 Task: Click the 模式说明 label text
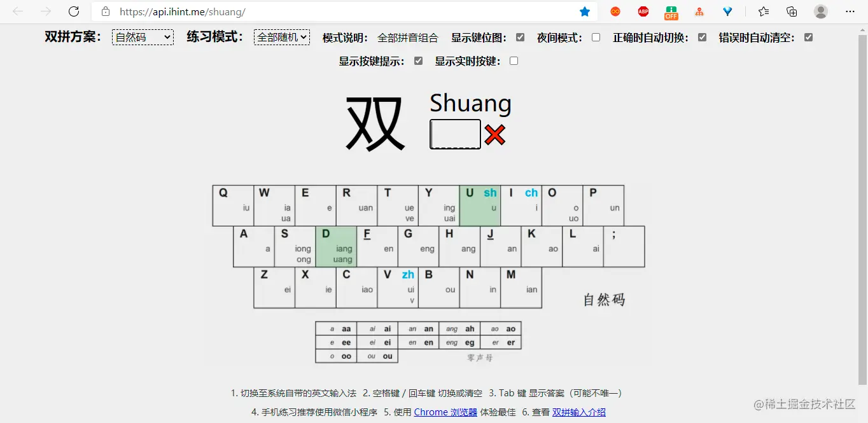click(345, 38)
